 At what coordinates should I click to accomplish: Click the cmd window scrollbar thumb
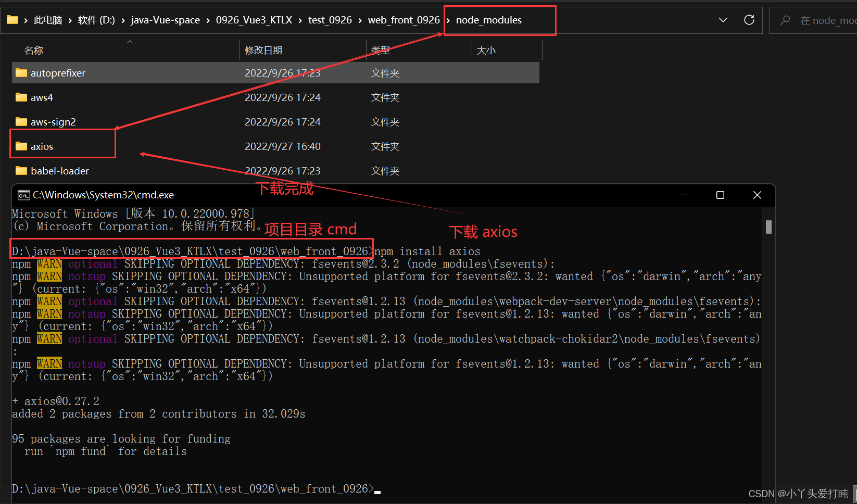769,227
